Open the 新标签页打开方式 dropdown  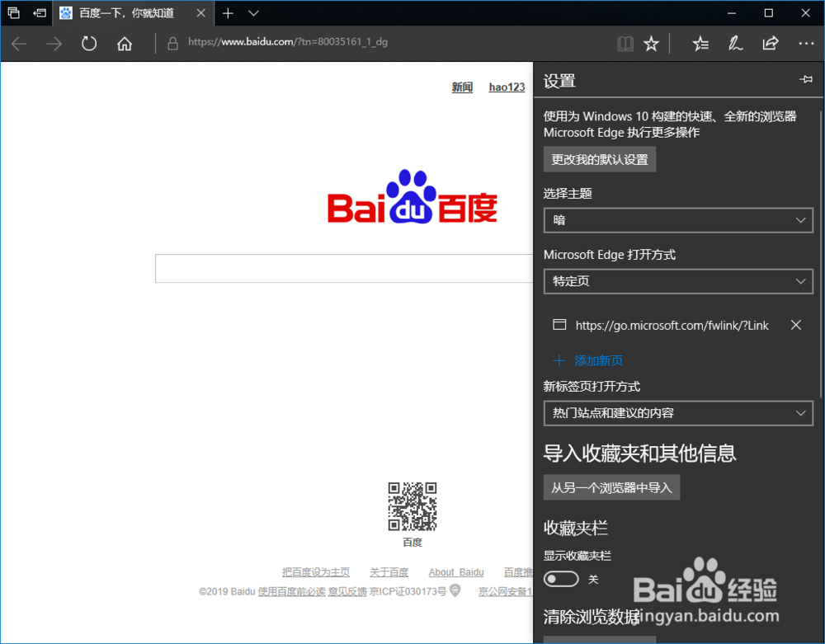point(678,413)
